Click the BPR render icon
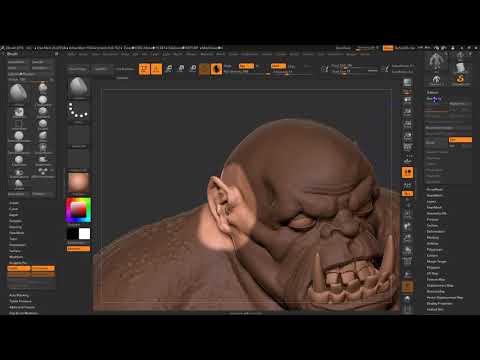 (x=407, y=83)
